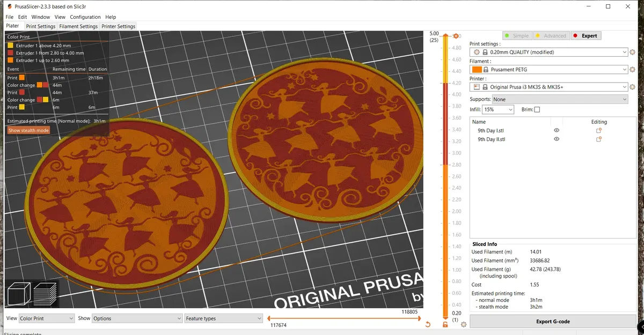
Task: Click the orange lock icon below vertical slider
Action: click(445, 325)
